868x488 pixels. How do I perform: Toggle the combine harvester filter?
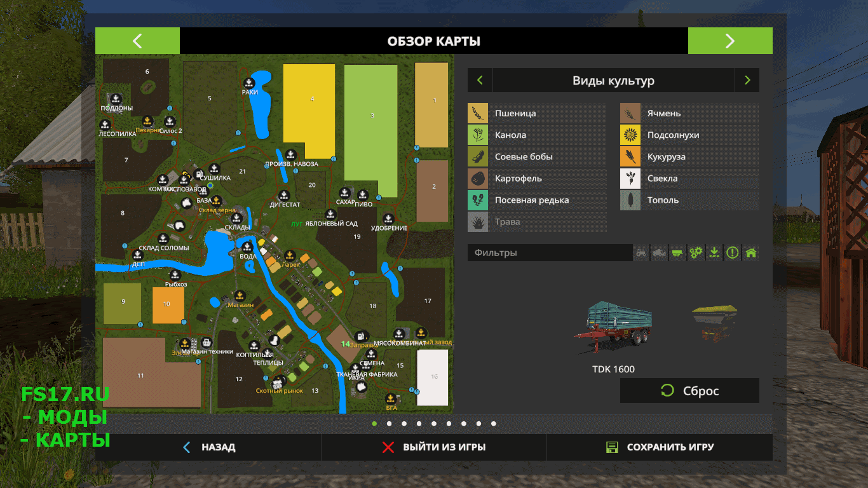660,253
